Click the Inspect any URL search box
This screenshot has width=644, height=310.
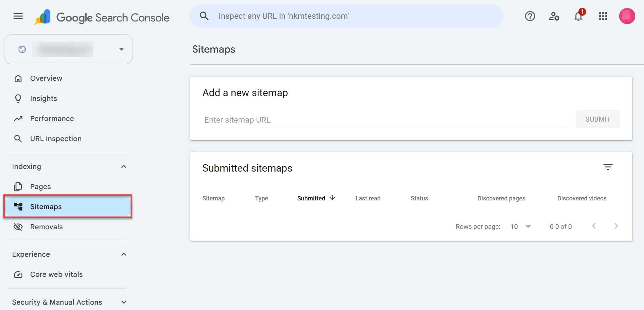(346, 16)
